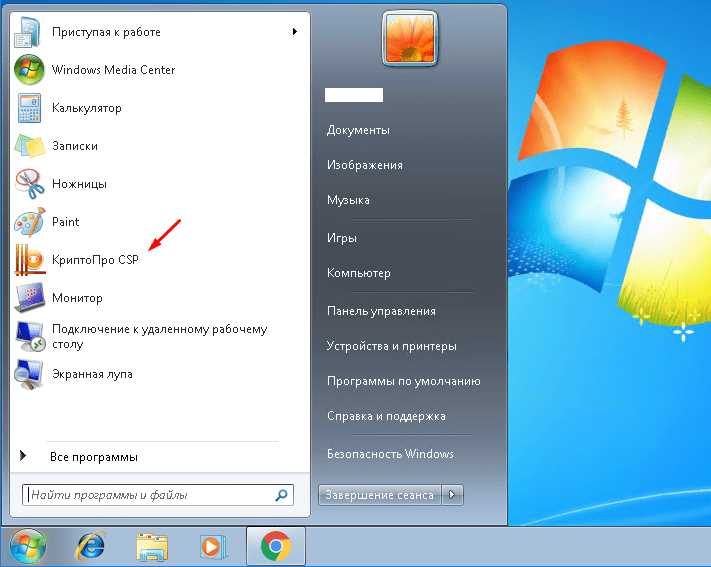The width and height of the screenshot is (711, 567).
Task: Click the Экранная лупа text entry
Action: 93,374
